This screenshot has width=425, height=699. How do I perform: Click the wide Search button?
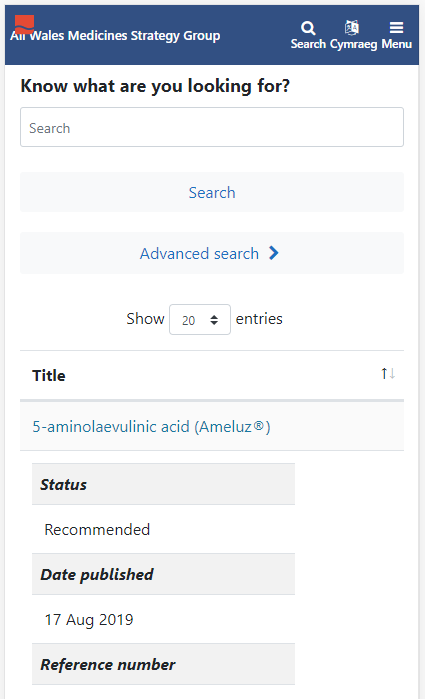point(212,192)
